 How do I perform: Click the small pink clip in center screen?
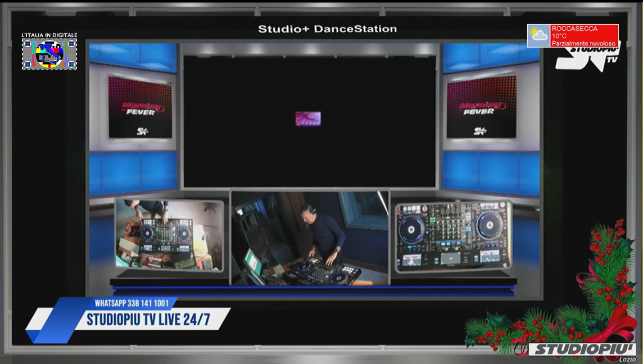(x=308, y=119)
